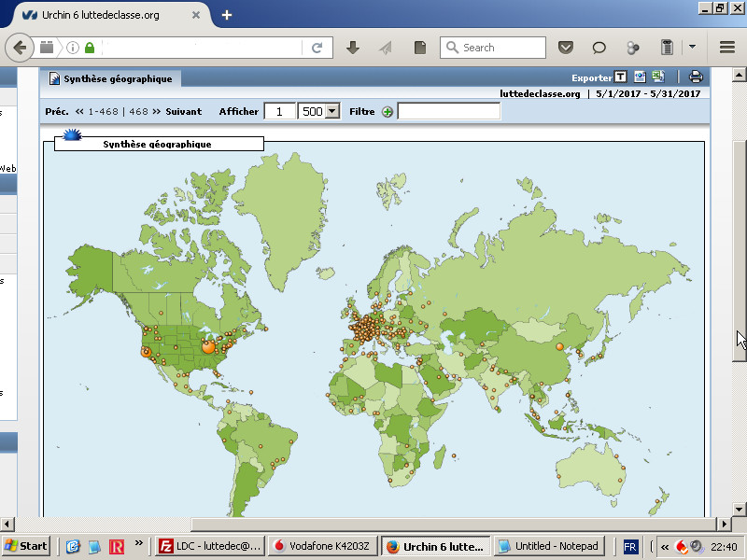Viewport: 747px width, 560px height.
Task: Go to Préc. previous page link
Action: pyautogui.click(x=57, y=112)
